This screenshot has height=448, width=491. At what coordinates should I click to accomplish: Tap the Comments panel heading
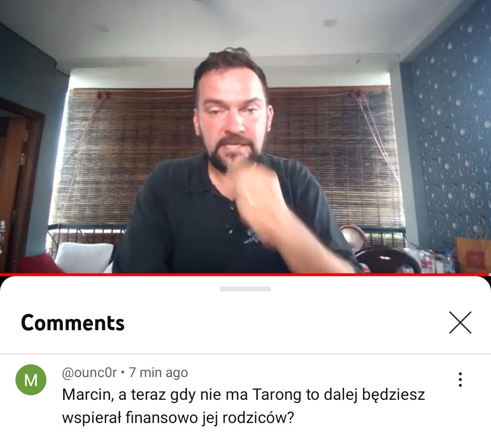tap(73, 322)
